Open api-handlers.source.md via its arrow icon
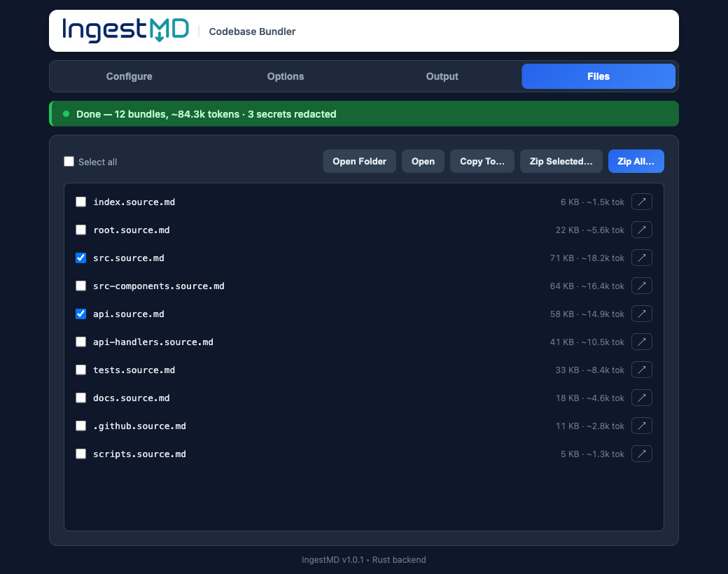This screenshot has width=728, height=574. 642,342
